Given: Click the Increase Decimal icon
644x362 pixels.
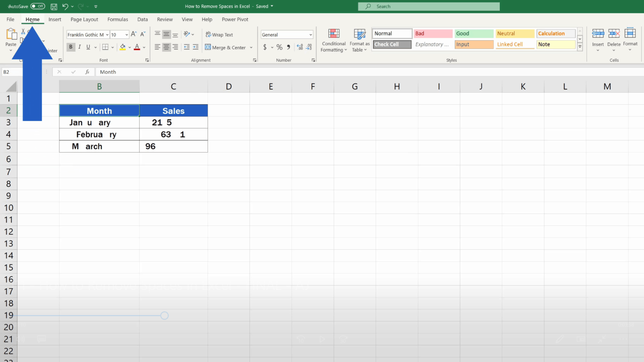Looking at the screenshot, I should click(299, 47).
